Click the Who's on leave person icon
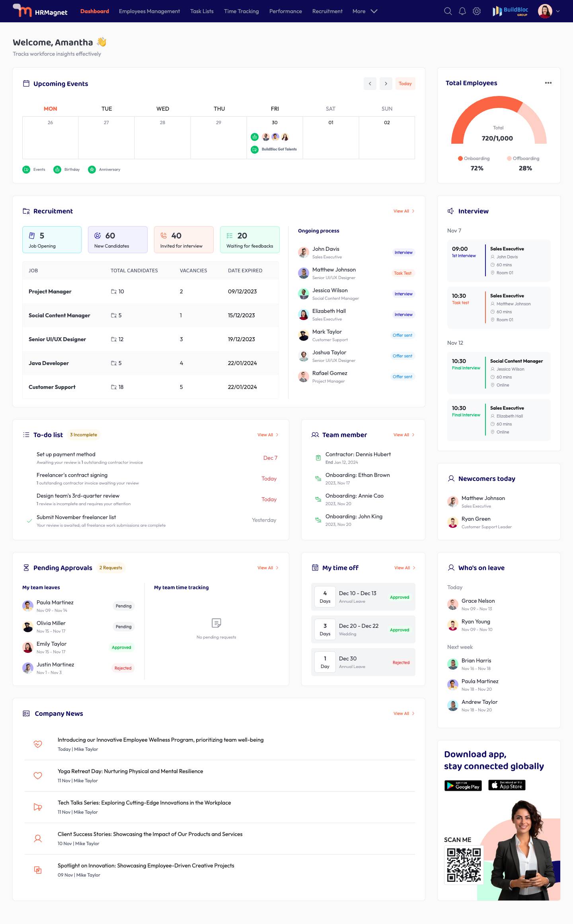573x924 pixels. tap(451, 568)
